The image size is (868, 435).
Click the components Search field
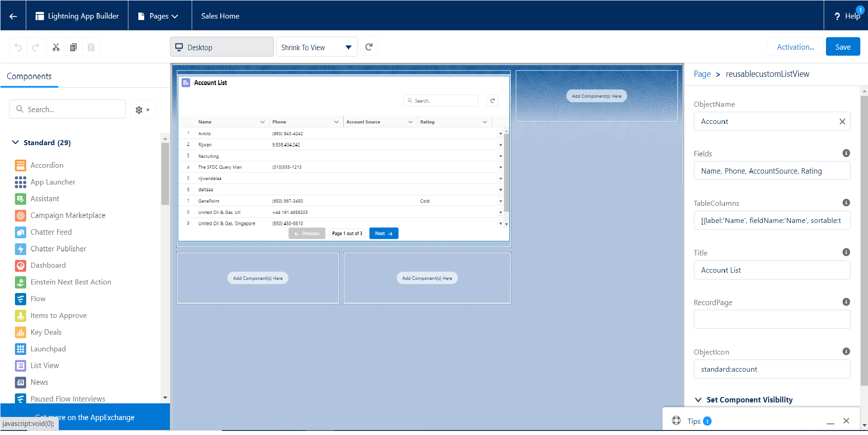click(67, 109)
